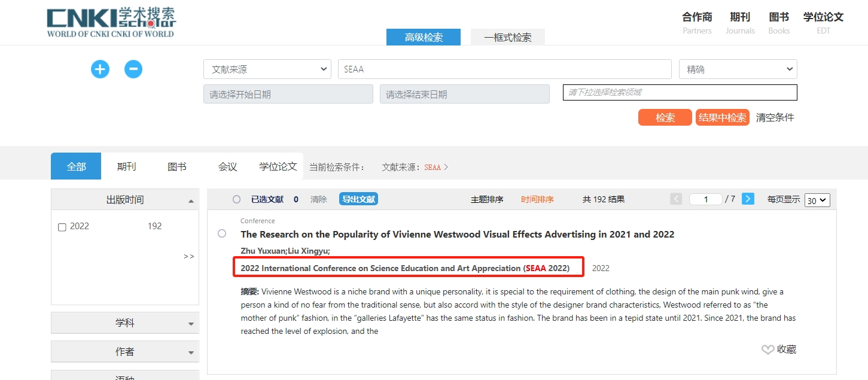Switch to the 一框式检索 tab

(508, 37)
